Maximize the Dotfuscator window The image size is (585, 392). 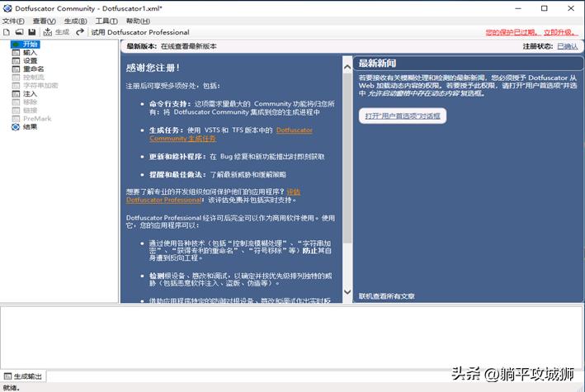coord(545,8)
